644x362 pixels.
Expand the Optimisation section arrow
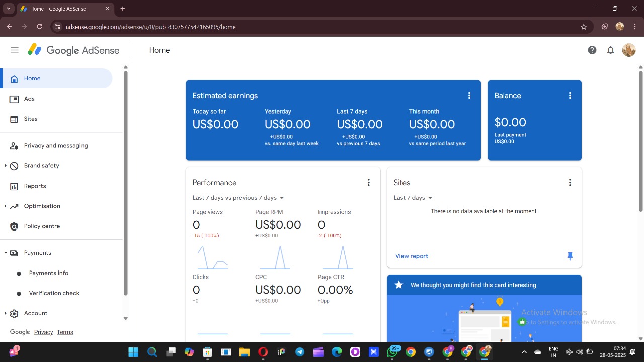(6, 206)
